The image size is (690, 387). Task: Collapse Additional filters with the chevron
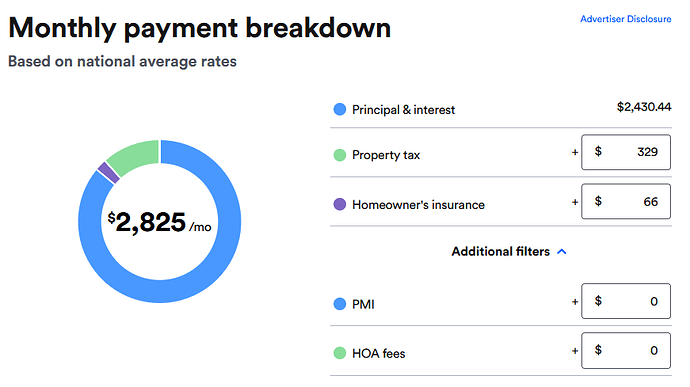coord(562,252)
